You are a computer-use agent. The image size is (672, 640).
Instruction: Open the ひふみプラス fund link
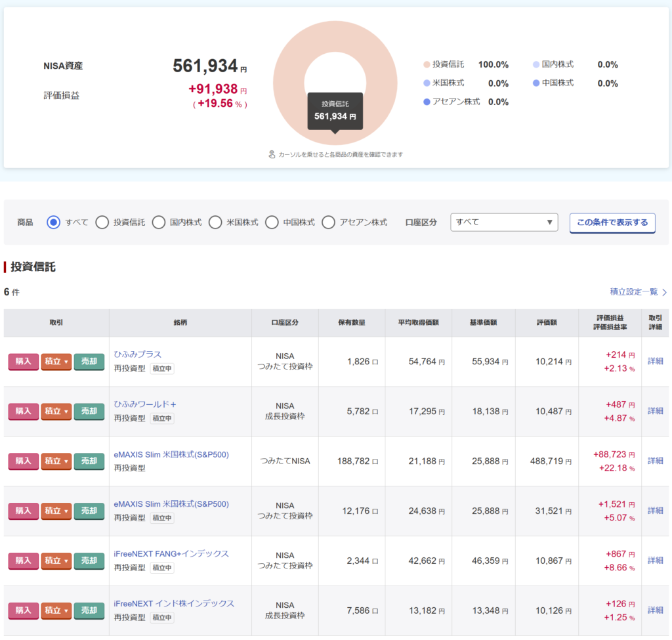click(x=138, y=354)
